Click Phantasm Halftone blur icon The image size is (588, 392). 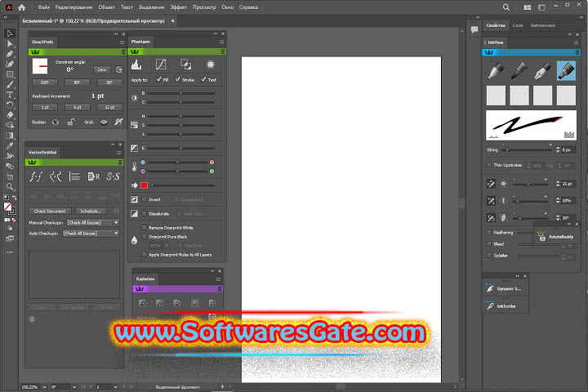click(x=211, y=65)
